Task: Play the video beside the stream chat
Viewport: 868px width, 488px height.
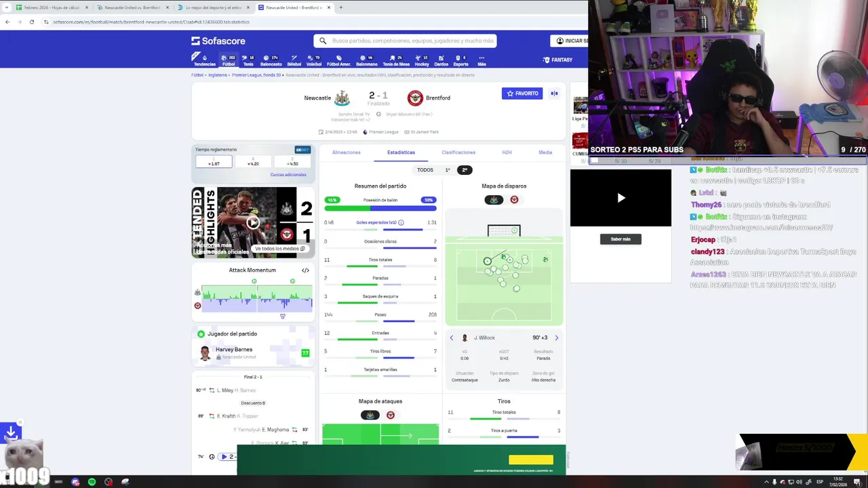Action: click(x=620, y=198)
